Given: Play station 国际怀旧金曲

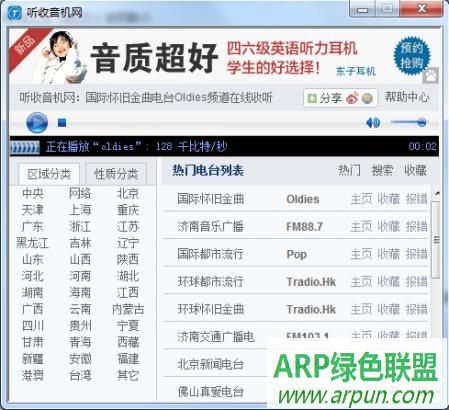Looking at the screenshot, I should [210, 199].
